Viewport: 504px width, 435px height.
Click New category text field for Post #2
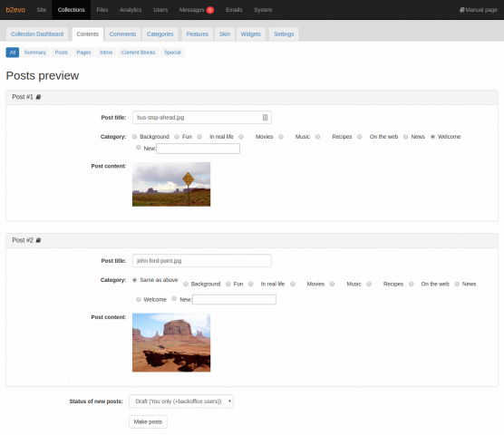pos(234,300)
